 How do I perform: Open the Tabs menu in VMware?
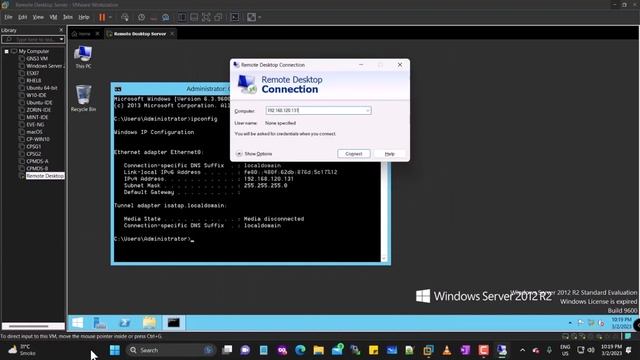[68, 17]
